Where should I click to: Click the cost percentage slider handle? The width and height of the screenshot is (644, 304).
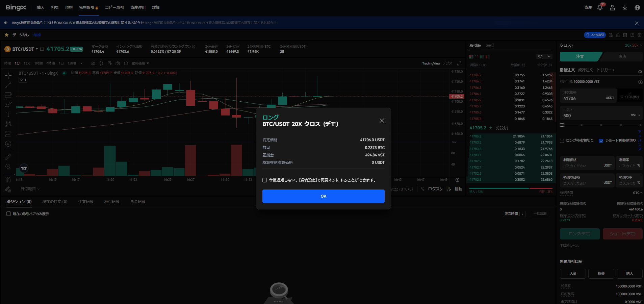pos(562,125)
